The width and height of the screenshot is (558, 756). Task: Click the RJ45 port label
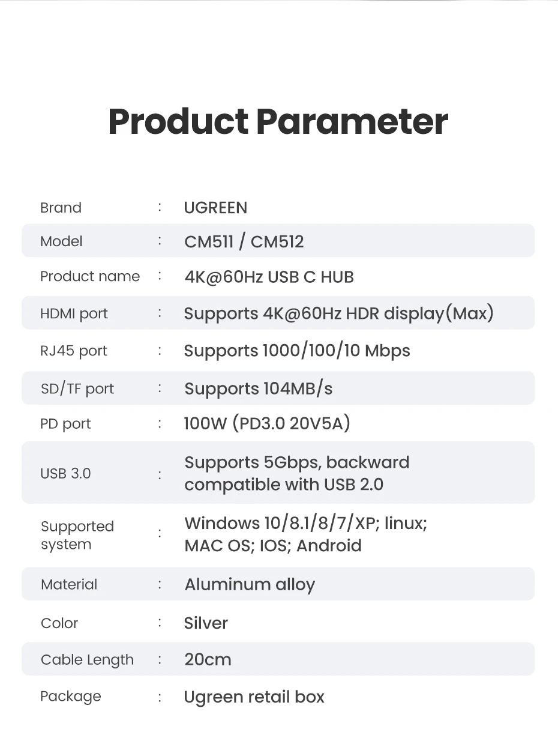pyautogui.click(x=73, y=351)
